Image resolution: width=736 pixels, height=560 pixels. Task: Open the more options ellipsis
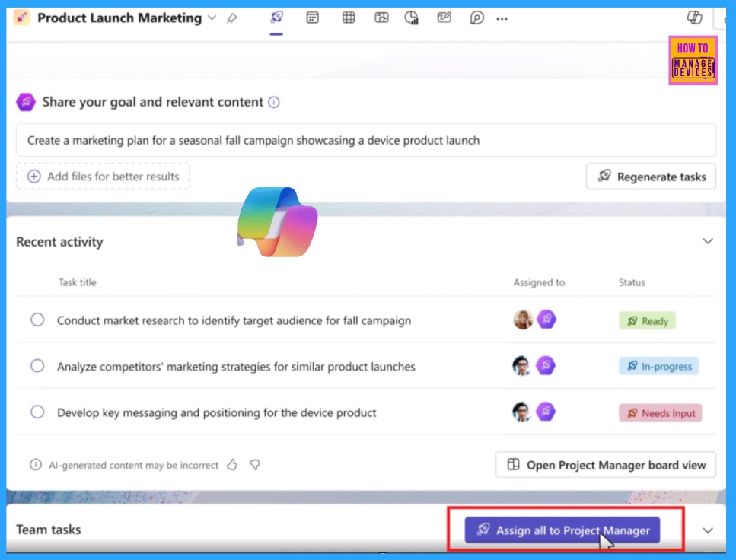tap(502, 19)
